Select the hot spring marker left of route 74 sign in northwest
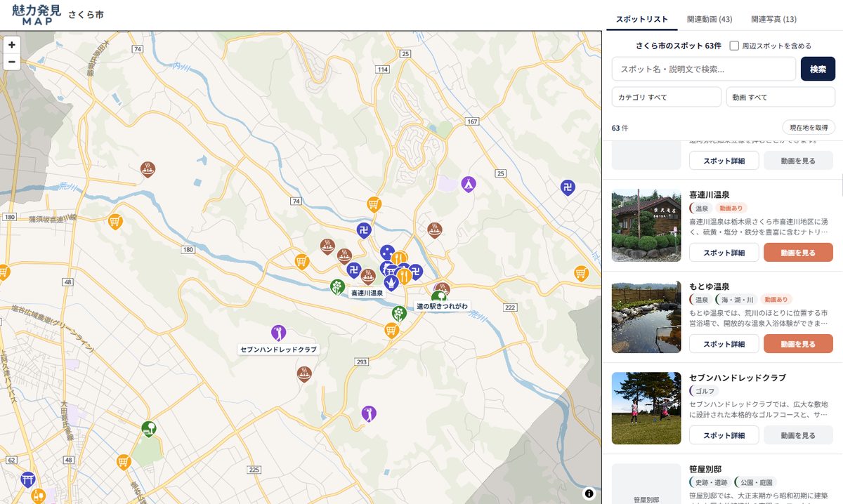 point(148,168)
